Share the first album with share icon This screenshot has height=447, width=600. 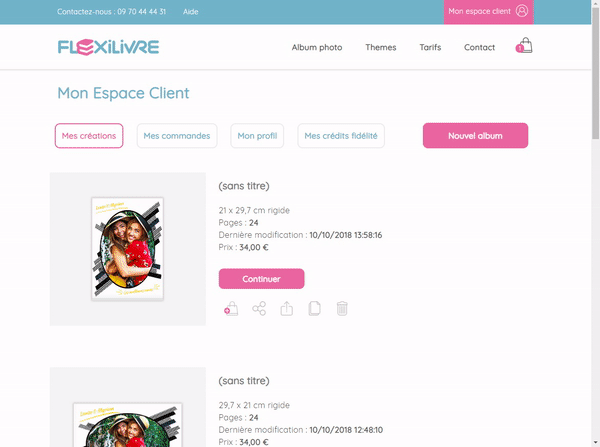259,308
